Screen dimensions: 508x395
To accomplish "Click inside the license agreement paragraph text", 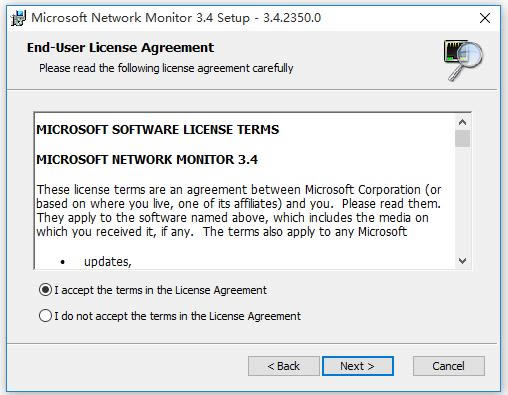I will (239, 210).
